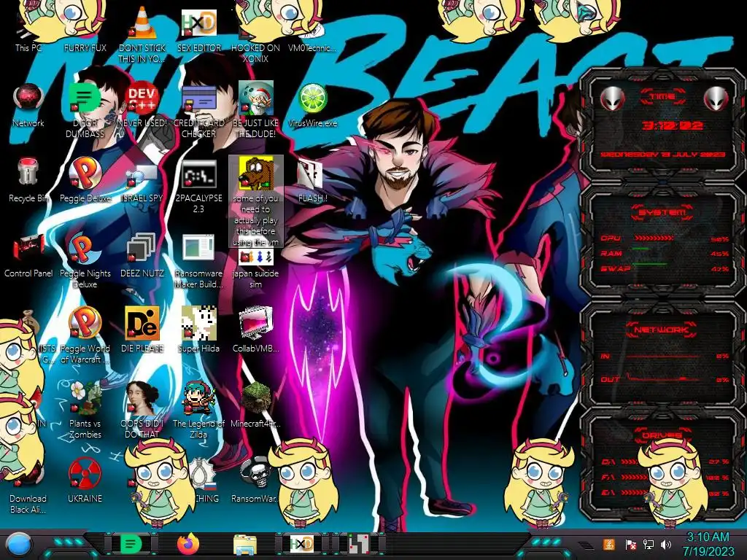The height and width of the screenshot is (560, 747).
Task: Switch to the red-block app in taskbar
Action: pyautogui.click(x=359, y=544)
